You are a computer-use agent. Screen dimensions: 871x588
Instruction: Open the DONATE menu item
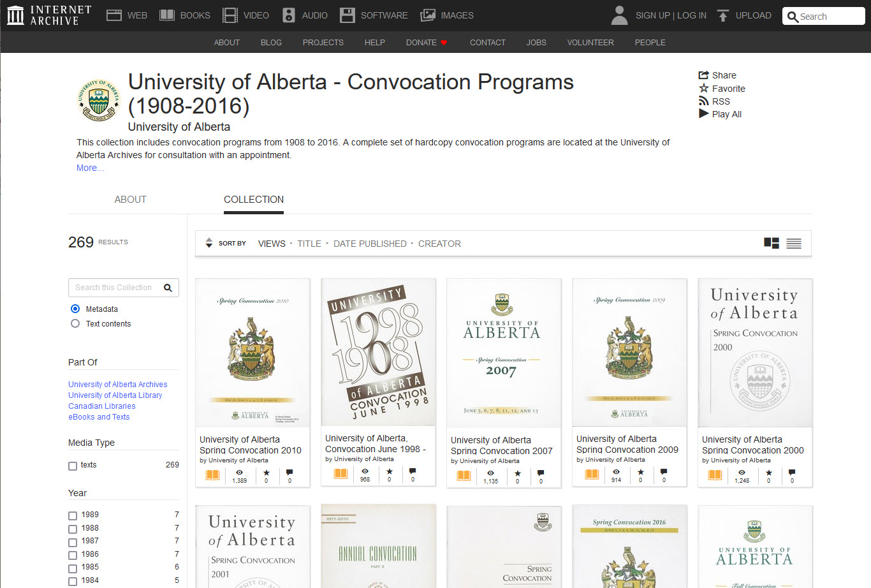pyautogui.click(x=422, y=42)
